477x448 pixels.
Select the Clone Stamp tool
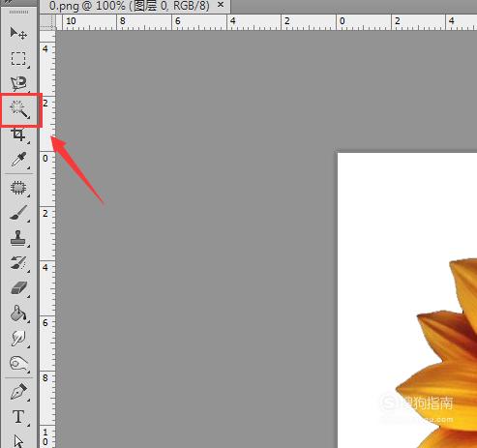point(18,238)
